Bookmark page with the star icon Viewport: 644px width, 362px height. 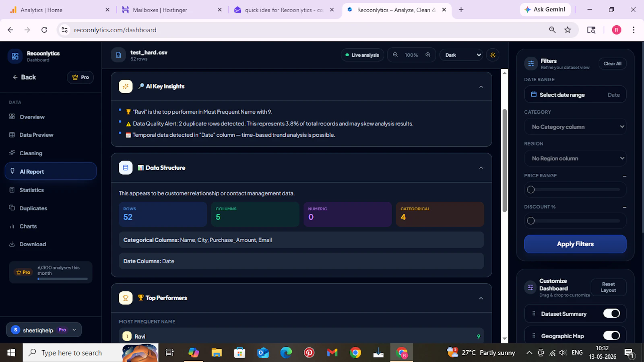click(x=568, y=30)
